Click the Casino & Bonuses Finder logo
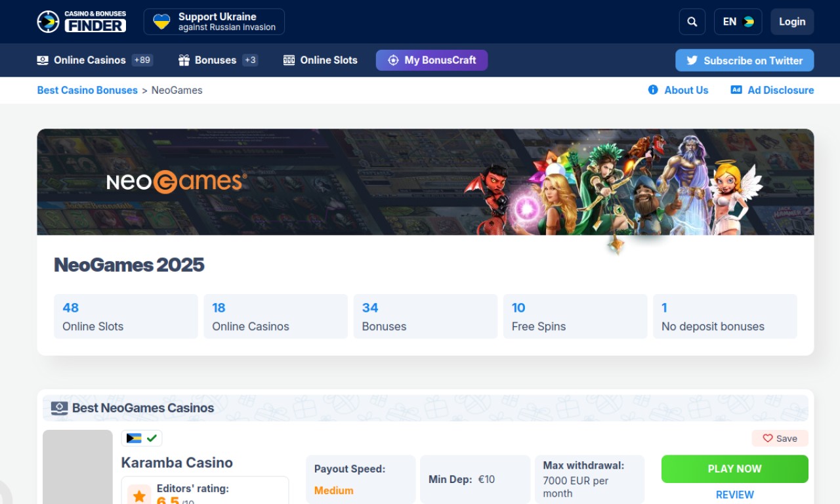840x504 pixels. (x=81, y=22)
